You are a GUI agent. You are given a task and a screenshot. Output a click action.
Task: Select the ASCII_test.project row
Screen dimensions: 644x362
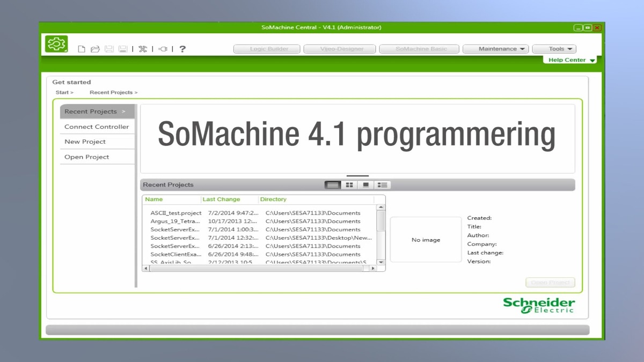(x=260, y=213)
